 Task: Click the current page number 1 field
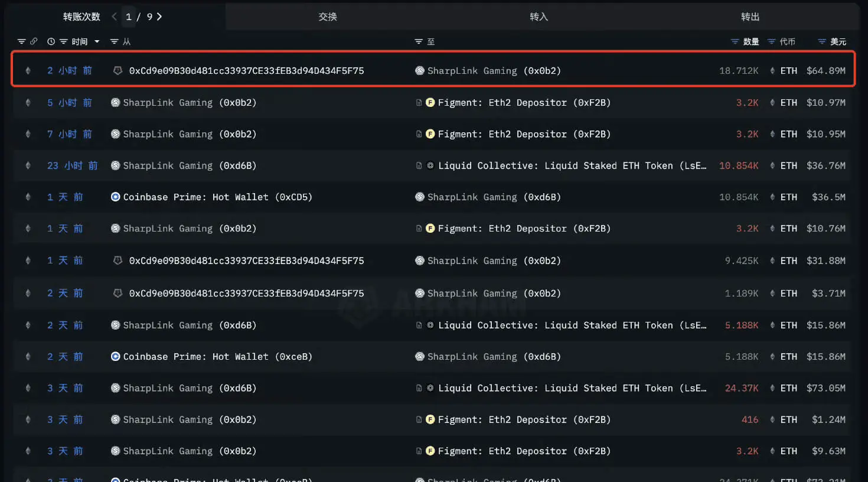click(x=129, y=17)
